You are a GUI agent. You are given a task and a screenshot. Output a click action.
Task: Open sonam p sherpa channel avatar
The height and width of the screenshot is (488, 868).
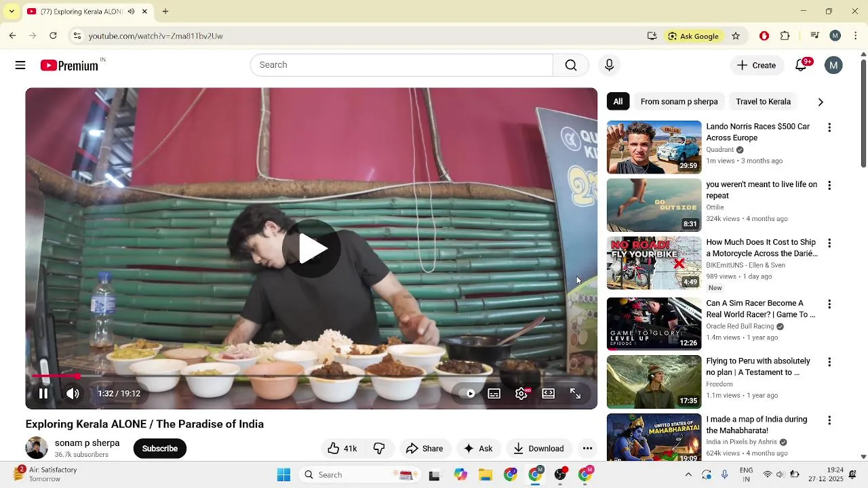coord(37,448)
